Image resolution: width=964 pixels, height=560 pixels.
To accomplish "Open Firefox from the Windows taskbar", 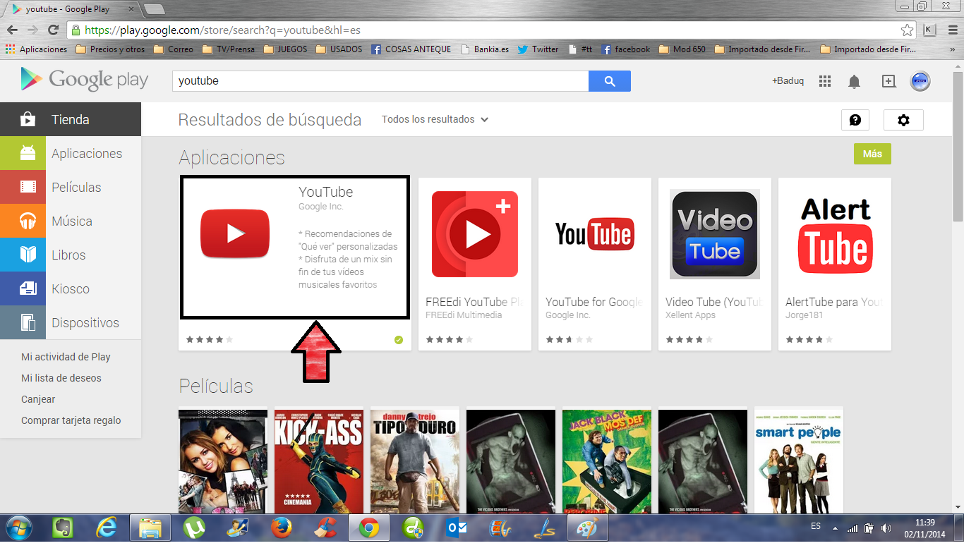I will tap(282, 528).
